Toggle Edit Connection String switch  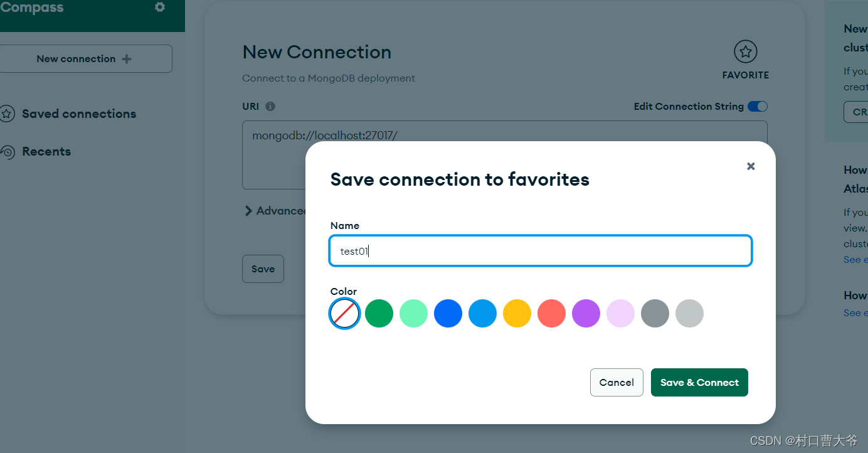tap(757, 107)
